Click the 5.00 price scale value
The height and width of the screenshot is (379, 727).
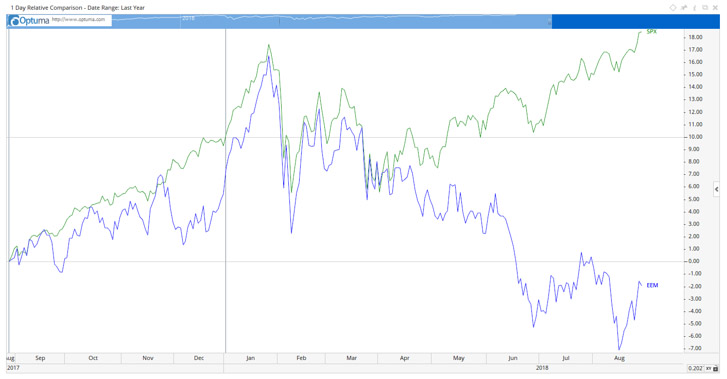coord(695,199)
